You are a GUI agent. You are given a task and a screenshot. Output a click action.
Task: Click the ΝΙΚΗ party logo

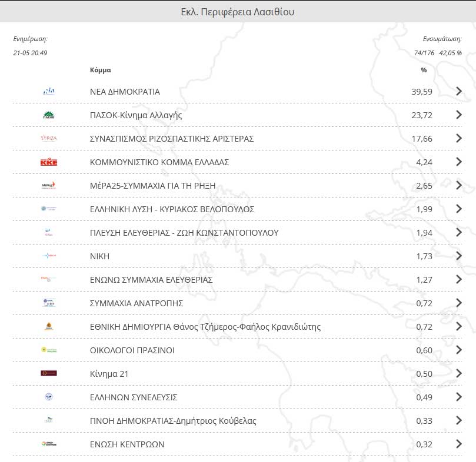[x=49, y=256]
